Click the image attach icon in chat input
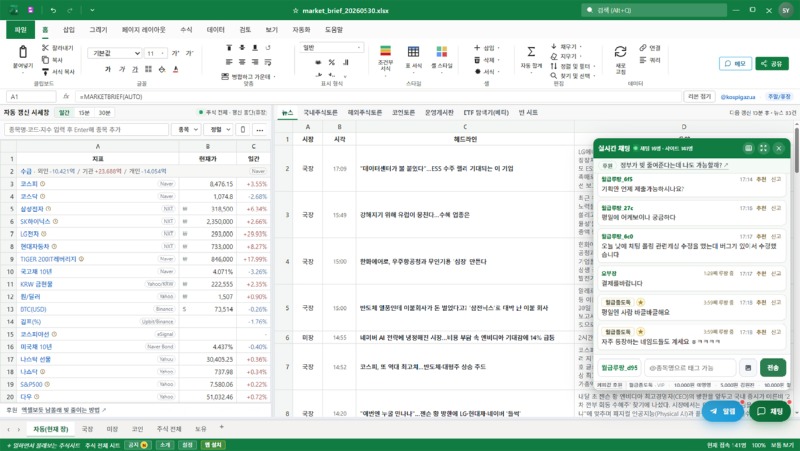The height and width of the screenshot is (451, 800). tap(748, 367)
